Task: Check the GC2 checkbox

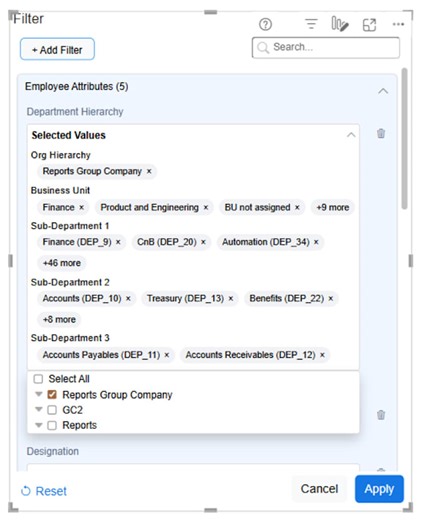Action: click(x=52, y=410)
